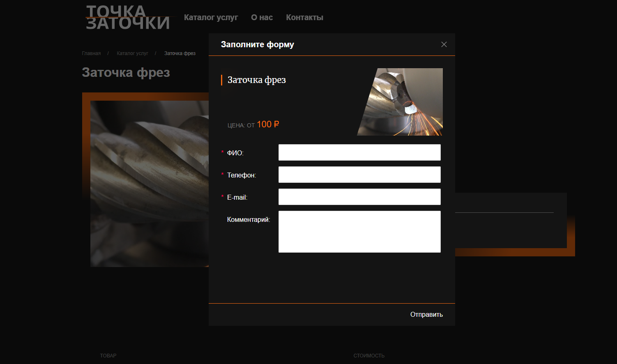Click the Заполните форму dialog heading
This screenshot has height=364, width=617.
258,44
